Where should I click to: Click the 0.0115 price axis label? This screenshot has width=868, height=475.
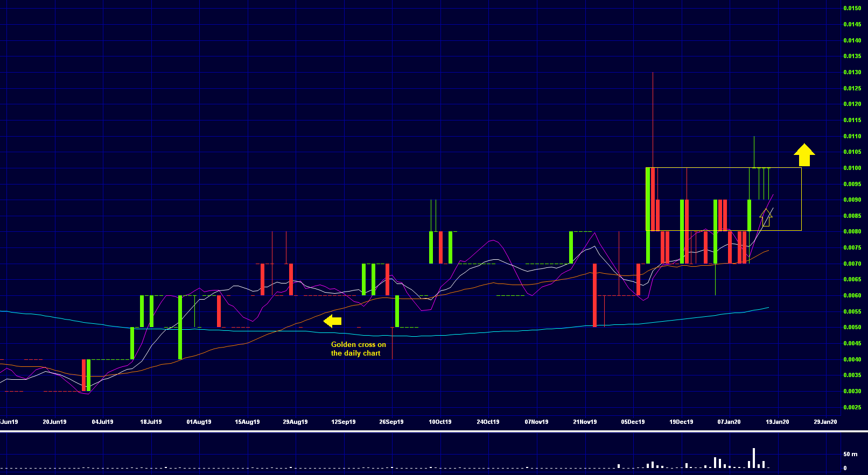click(852, 120)
